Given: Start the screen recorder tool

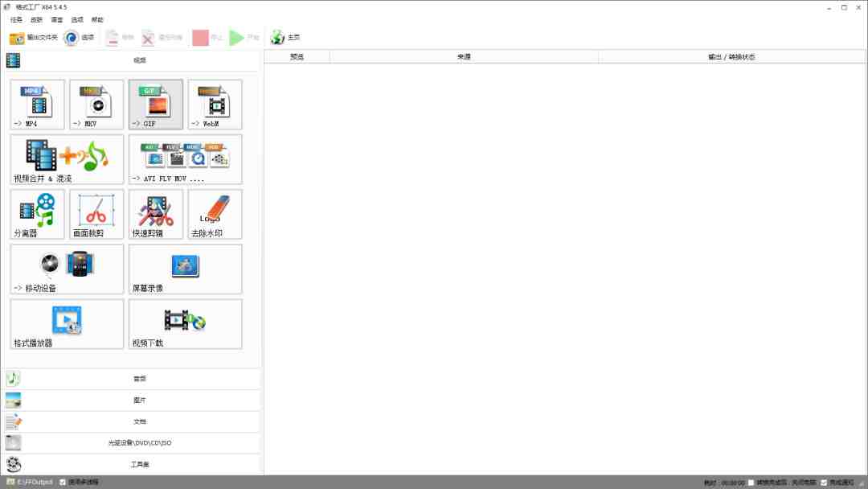Looking at the screenshot, I should click(185, 269).
